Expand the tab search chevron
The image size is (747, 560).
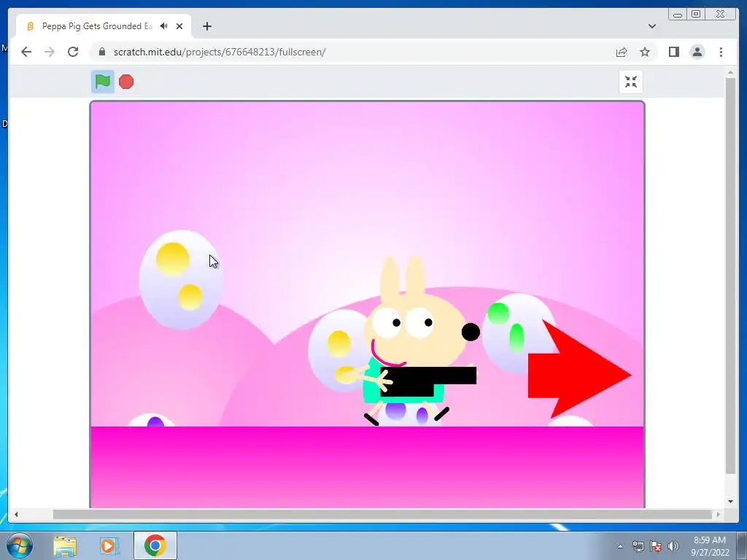click(651, 26)
